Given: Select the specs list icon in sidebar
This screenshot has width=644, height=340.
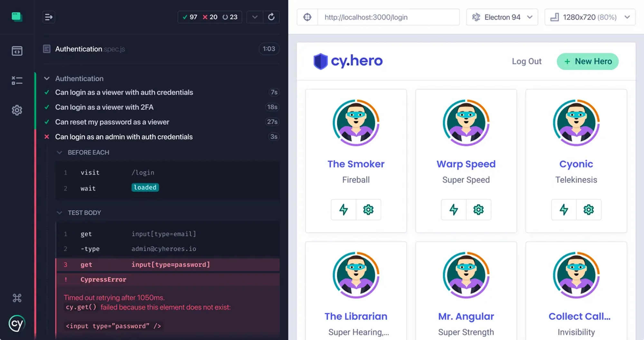Looking at the screenshot, I should tap(17, 51).
